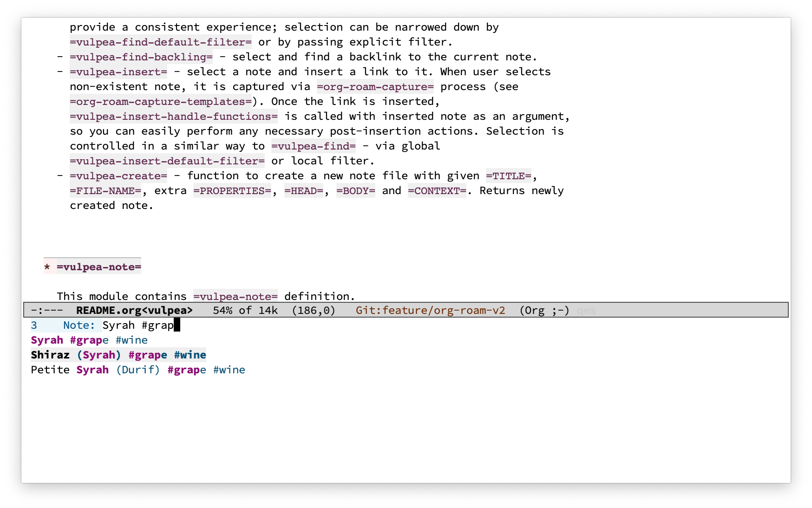Click the '=BODY=' parameter text

pyautogui.click(x=356, y=190)
